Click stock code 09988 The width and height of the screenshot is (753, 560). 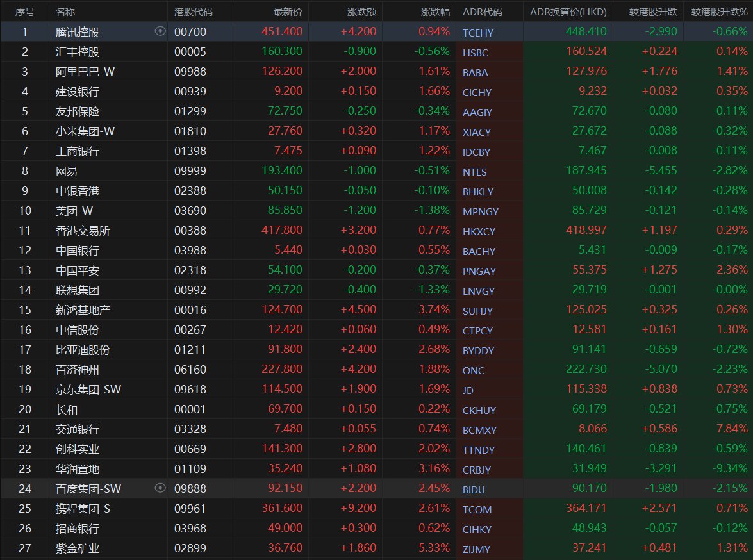point(190,72)
